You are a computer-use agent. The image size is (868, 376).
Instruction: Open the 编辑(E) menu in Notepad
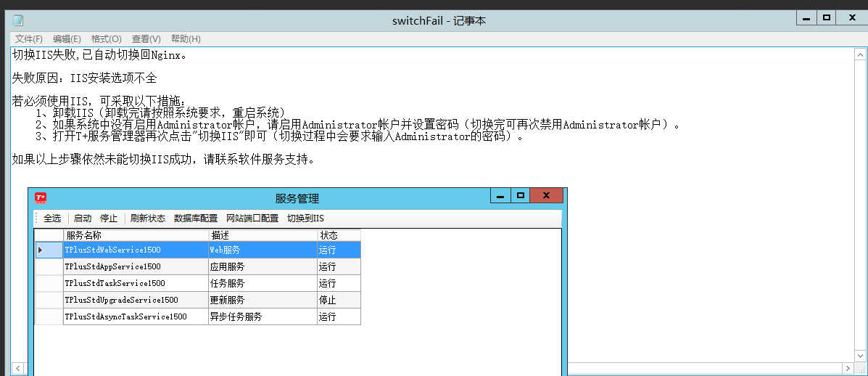67,38
